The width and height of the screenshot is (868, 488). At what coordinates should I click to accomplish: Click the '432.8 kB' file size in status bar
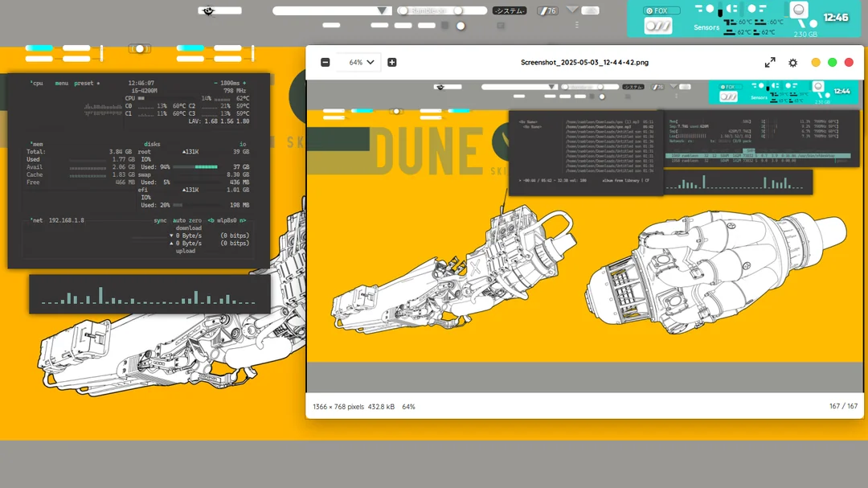click(381, 407)
